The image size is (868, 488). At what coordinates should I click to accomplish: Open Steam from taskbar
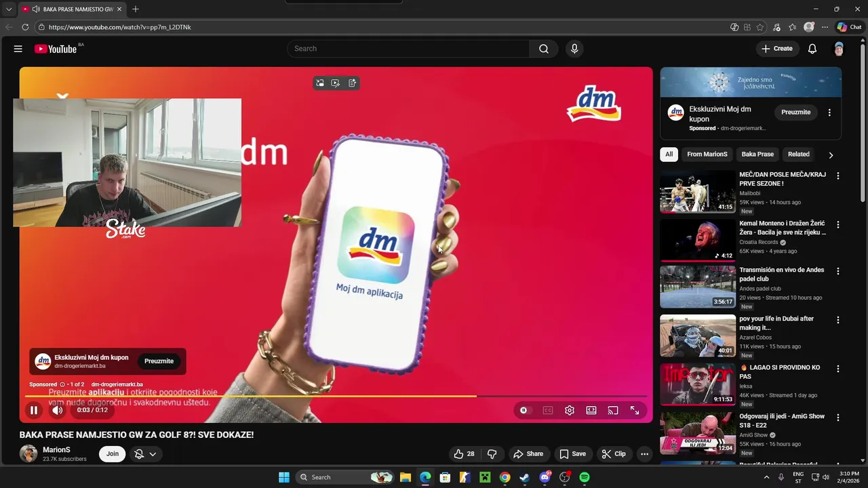pyautogui.click(x=524, y=477)
